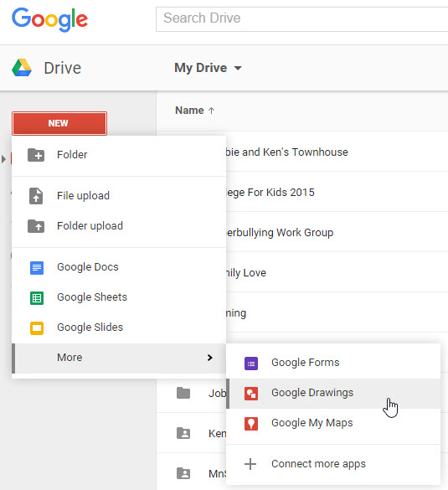Choose Connect more apps
Image resolution: width=448 pixels, height=490 pixels.
point(333,464)
